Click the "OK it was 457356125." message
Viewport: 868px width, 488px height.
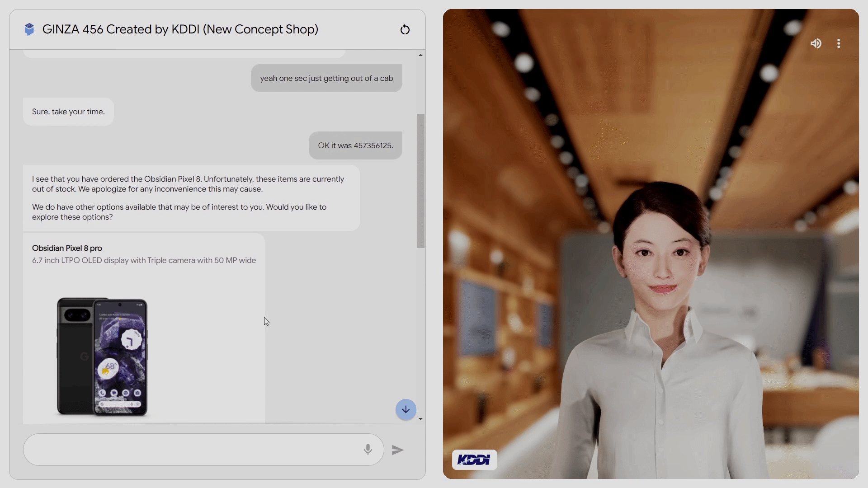(355, 145)
